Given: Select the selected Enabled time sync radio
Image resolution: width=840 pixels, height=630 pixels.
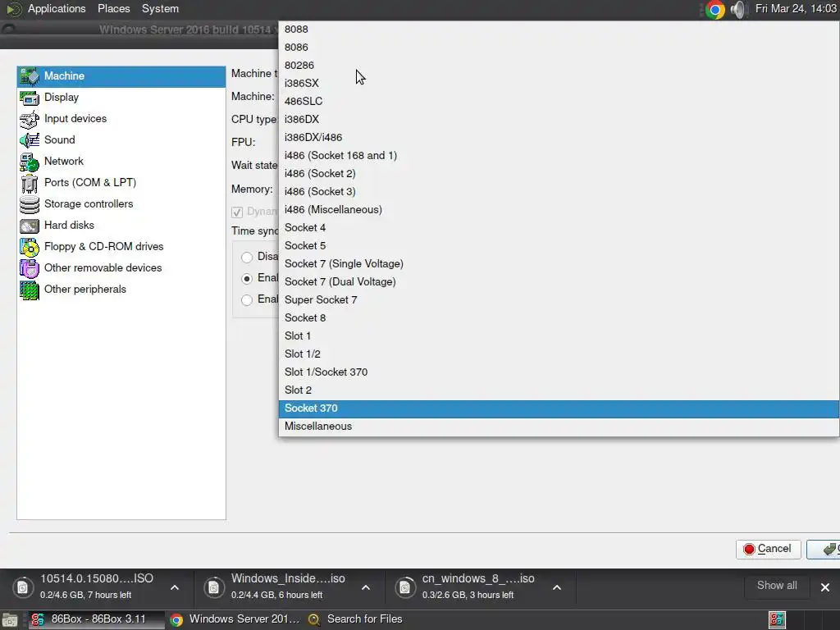Looking at the screenshot, I should pyautogui.click(x=247, y=279).
